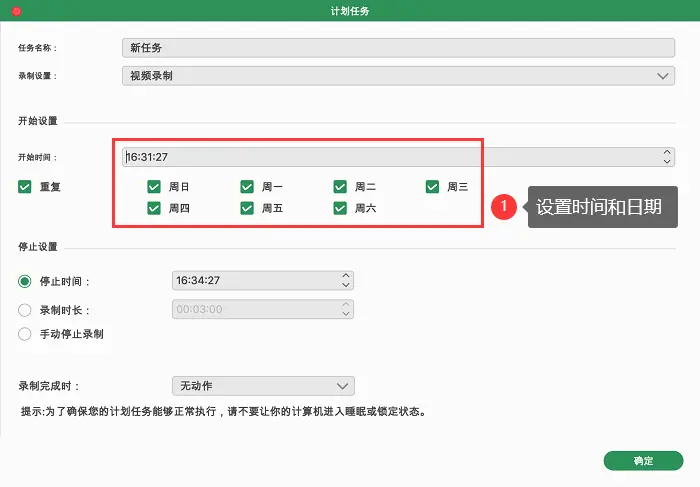Uncheck the 周三 checkbox
Image resolution: width=700 pixels, height=487 pixels.
pyautogui.click(x=433, y=187)
